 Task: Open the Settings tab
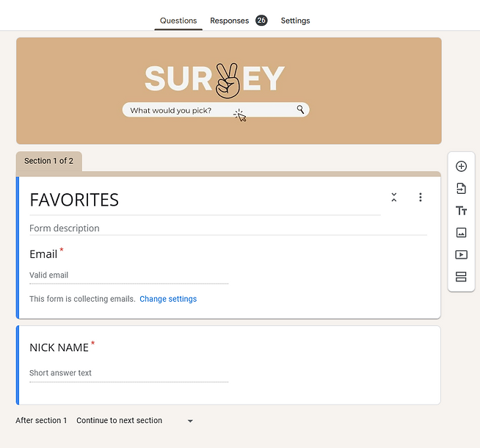[x=295, y=21]
